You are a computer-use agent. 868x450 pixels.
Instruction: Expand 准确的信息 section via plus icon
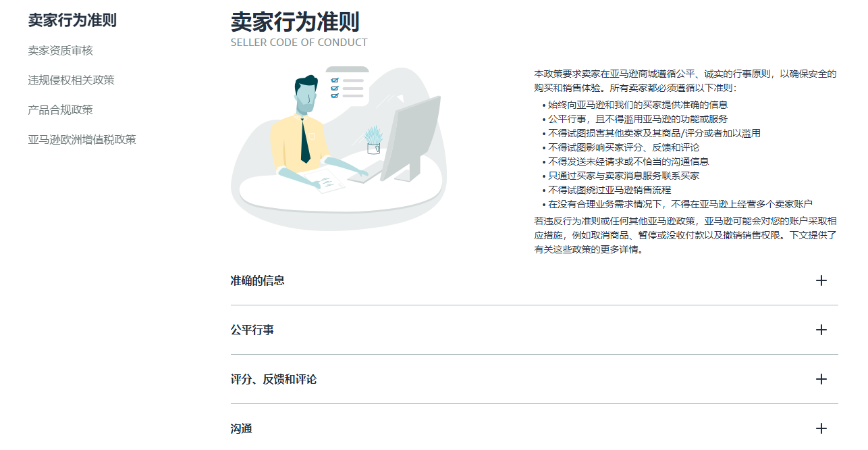tap(821, 280)
